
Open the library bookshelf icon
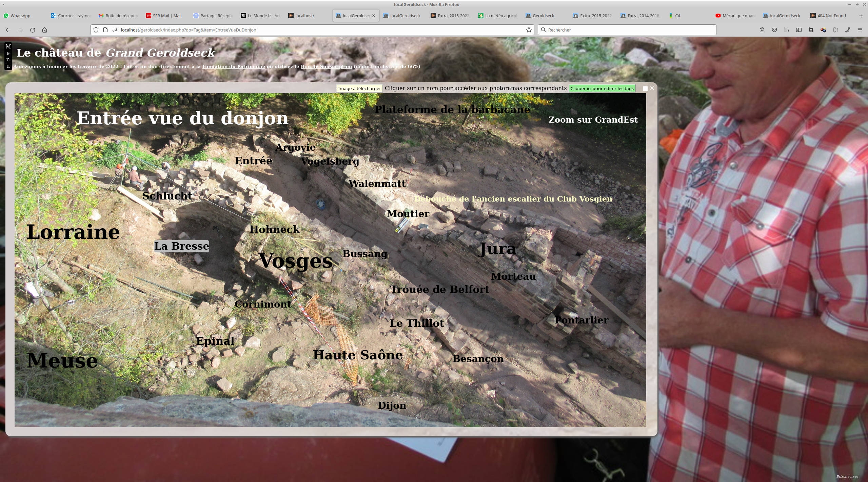[787, 30]
